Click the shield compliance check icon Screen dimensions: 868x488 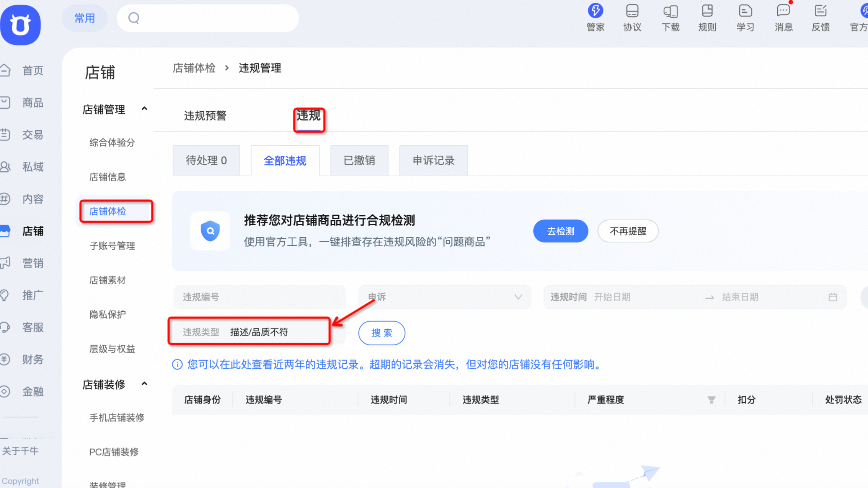[210, 231]
